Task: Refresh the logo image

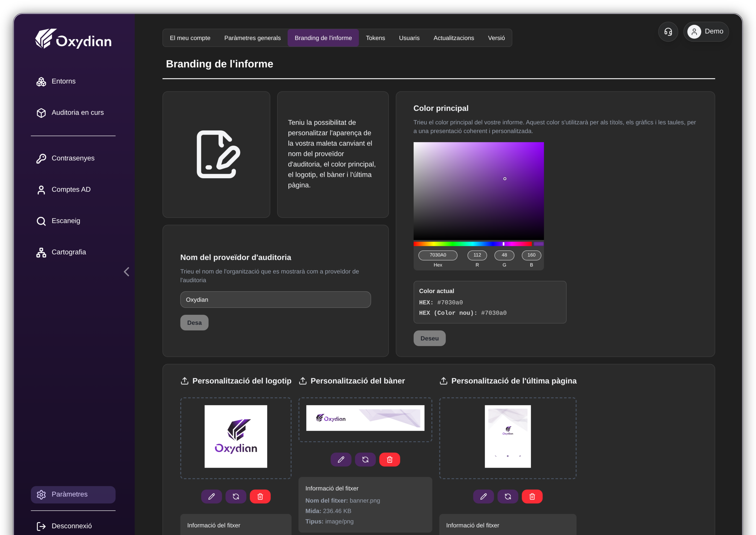Action: (236, 497)
